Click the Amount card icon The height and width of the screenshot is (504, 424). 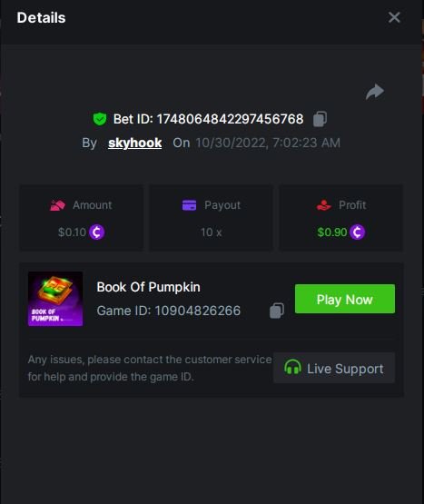(x=57, y=205)
